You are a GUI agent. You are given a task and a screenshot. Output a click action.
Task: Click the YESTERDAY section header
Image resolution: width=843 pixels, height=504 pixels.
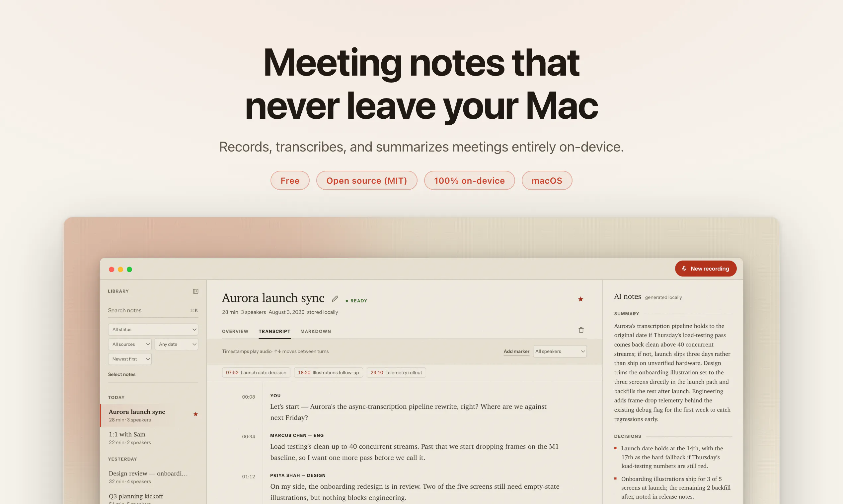click(122, 459)
